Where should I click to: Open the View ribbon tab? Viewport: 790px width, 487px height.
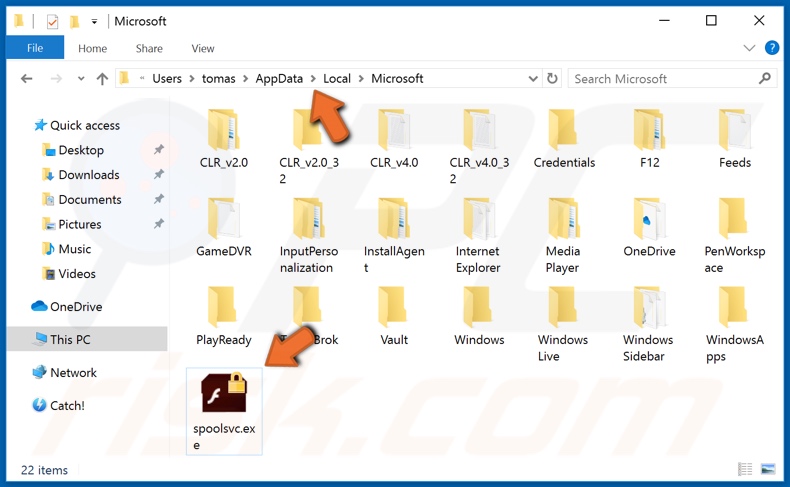click(x=203, y=48)
